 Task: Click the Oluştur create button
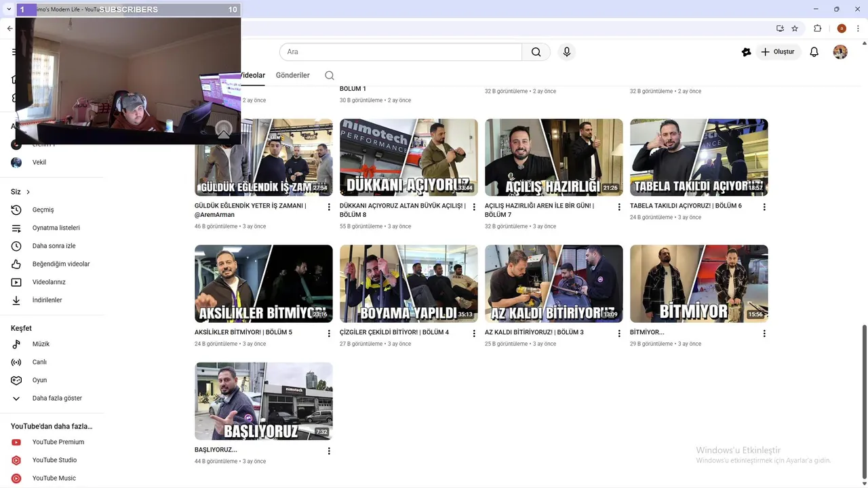(x=777, y=52)
